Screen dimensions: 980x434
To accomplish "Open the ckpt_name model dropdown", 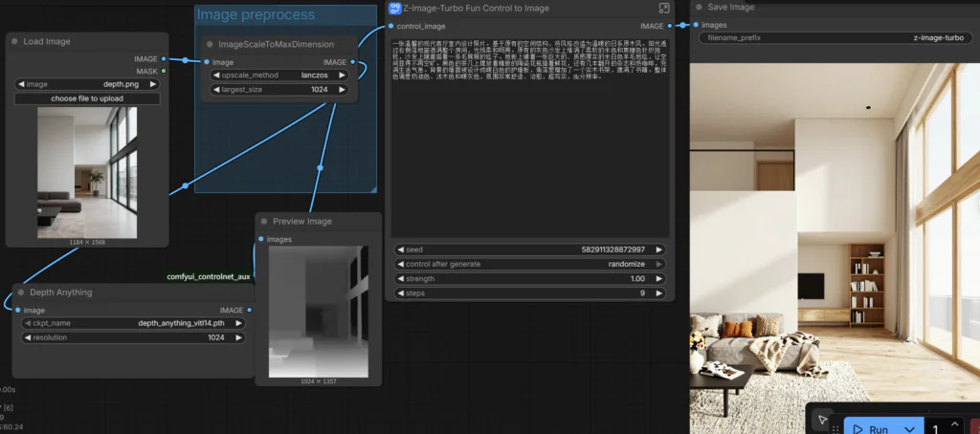I will pyautogui.click(x=134, y=323).
